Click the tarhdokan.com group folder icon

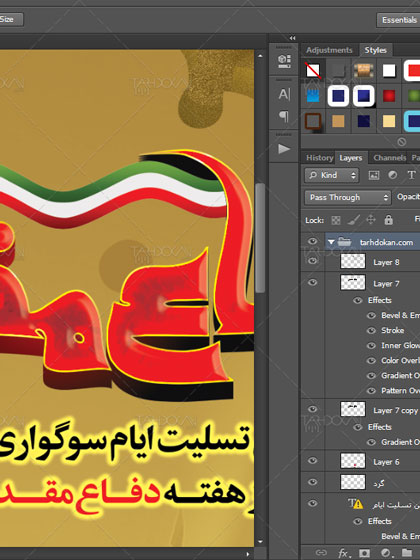point(344,242)
